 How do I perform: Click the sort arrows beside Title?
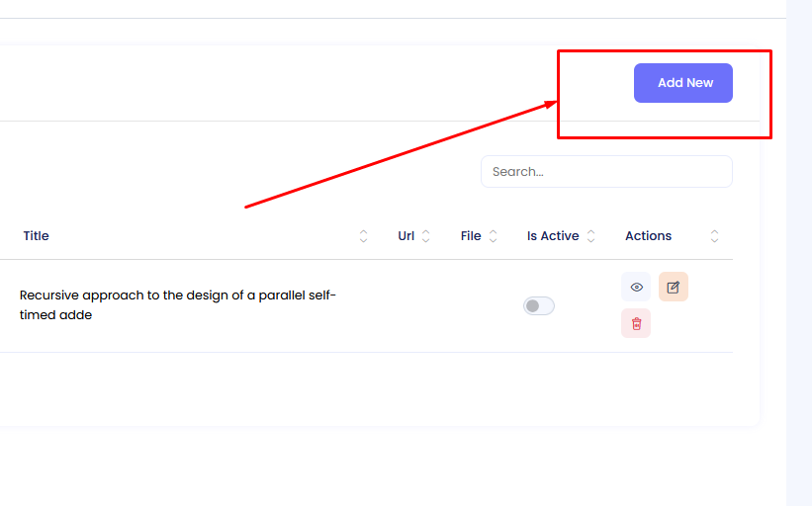click(x=363, y=236)
